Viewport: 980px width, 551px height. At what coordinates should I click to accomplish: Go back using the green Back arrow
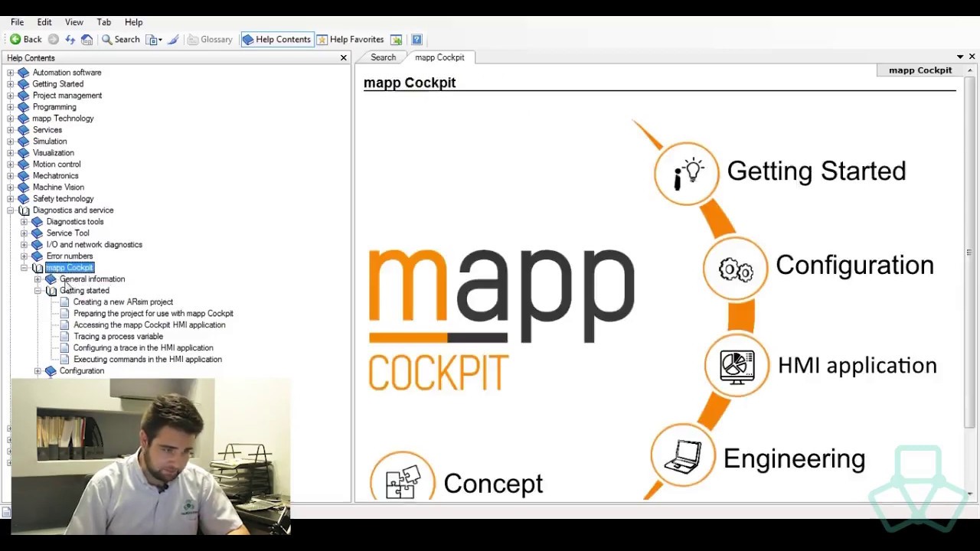(25, 39)
